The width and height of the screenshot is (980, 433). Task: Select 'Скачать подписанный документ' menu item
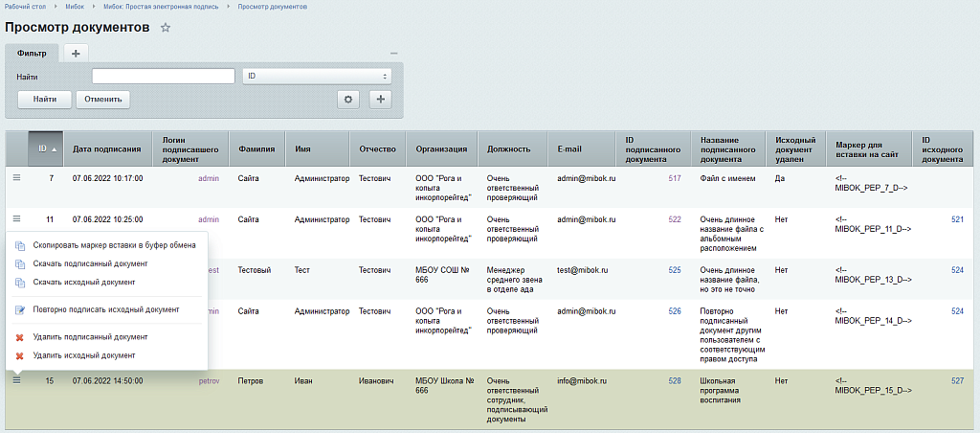[90, 263]
